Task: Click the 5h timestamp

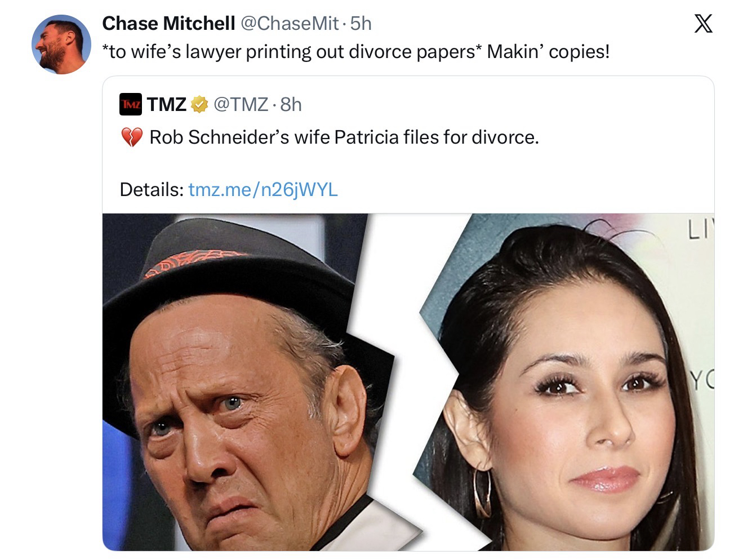Action: [x=361, y=23]
